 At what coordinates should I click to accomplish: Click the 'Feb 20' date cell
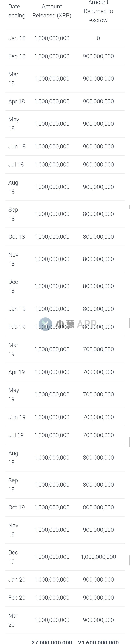tap(17, 597)
